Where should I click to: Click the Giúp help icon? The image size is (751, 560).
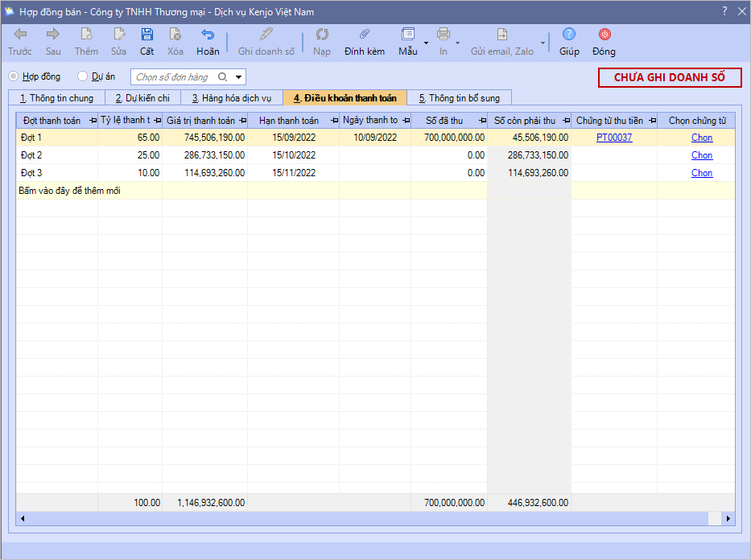click(569, 35)
